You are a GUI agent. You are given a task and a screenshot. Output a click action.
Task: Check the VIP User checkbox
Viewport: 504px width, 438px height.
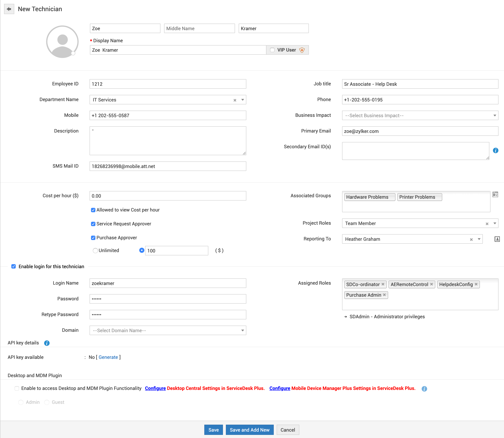(272, 50)
